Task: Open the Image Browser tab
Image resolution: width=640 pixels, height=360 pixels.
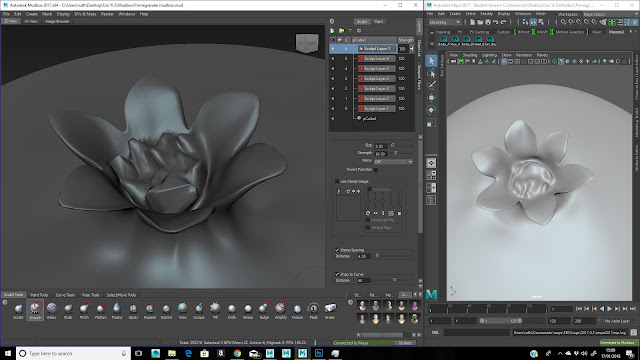Action: (57, 21)
